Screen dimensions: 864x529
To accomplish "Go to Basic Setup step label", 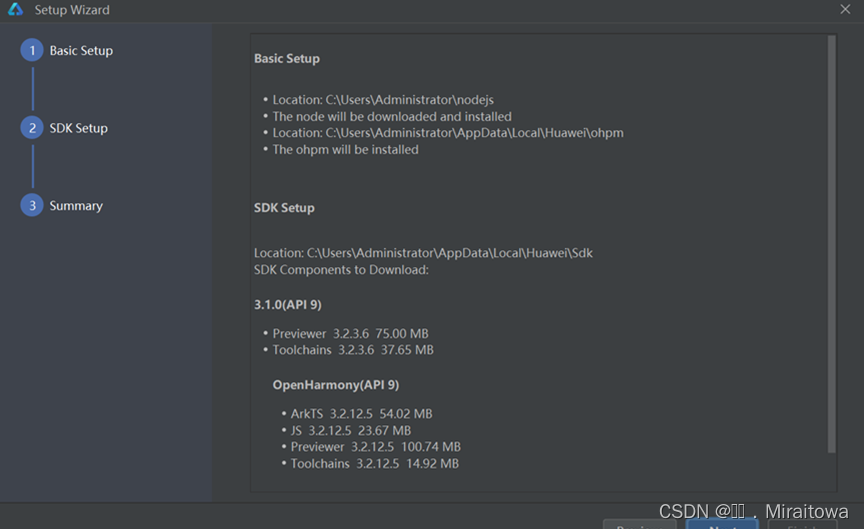I will pyautogui.click(x=81, y=51).
